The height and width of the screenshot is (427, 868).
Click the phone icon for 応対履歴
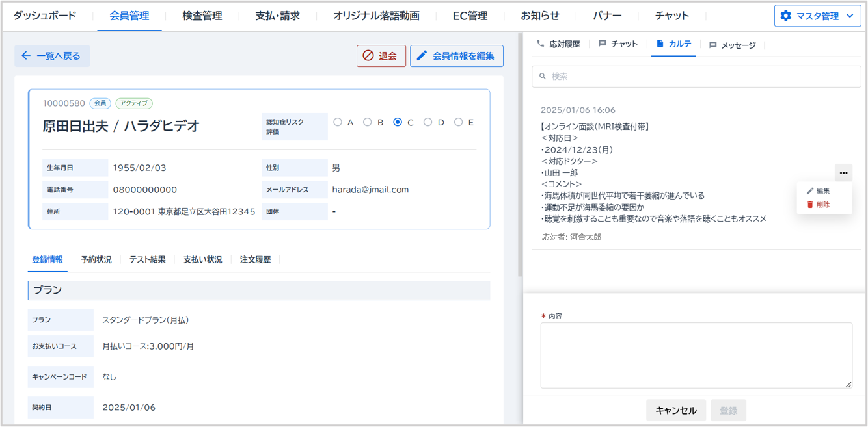click(x=540, y=44)
